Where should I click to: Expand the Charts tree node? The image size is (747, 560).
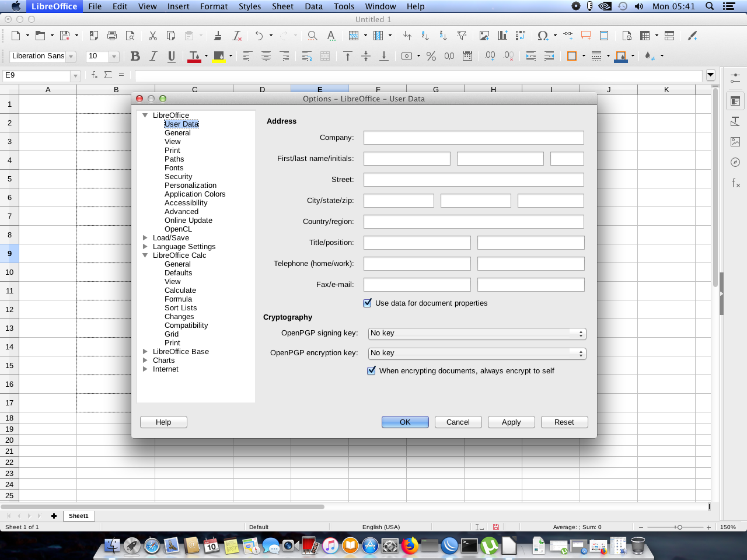click(145, 360)
